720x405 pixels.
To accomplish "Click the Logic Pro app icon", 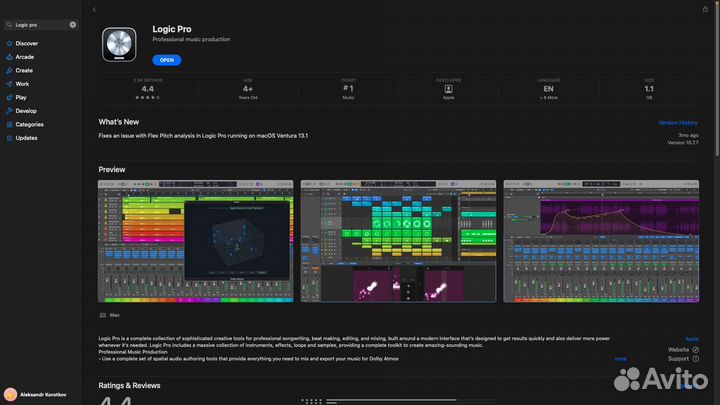I will pyautogui.click(x=119, y=45).
